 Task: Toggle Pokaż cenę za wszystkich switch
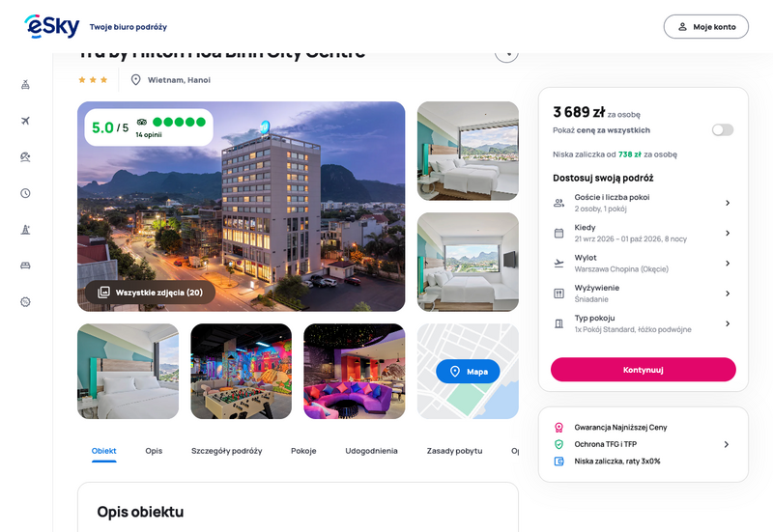[723, 130]
